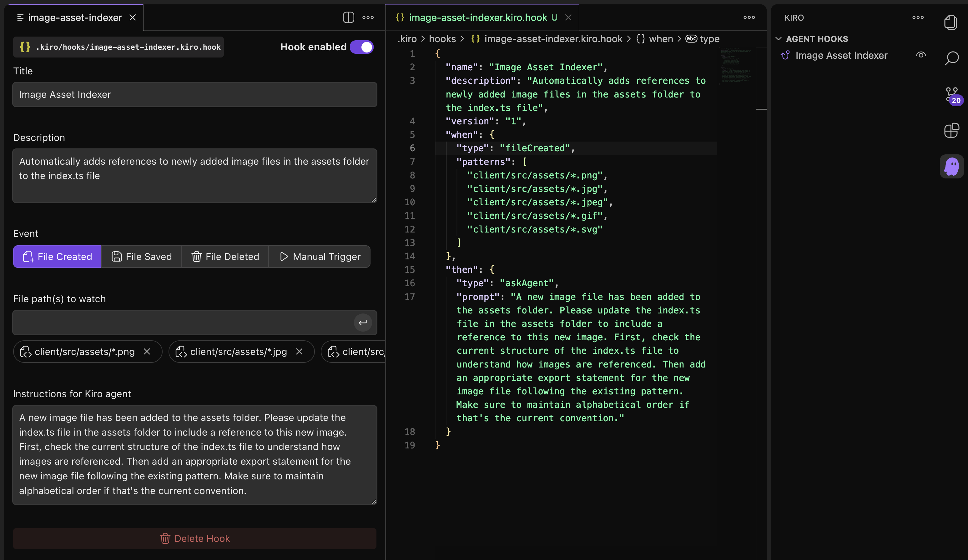
Task: Select the File Saved event option
Action: click(141, 256)
